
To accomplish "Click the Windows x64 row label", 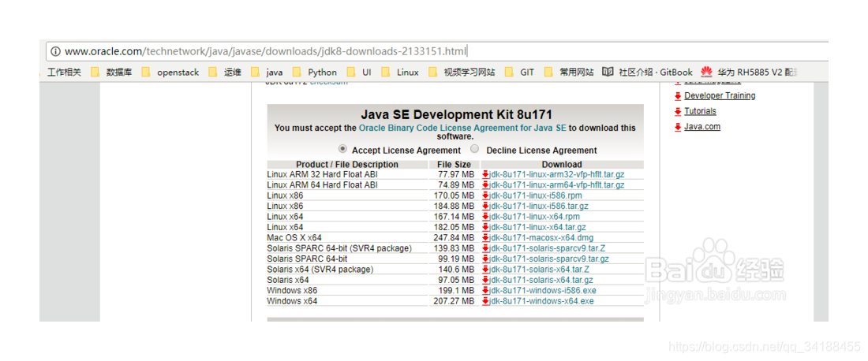I will click(292, 301).
